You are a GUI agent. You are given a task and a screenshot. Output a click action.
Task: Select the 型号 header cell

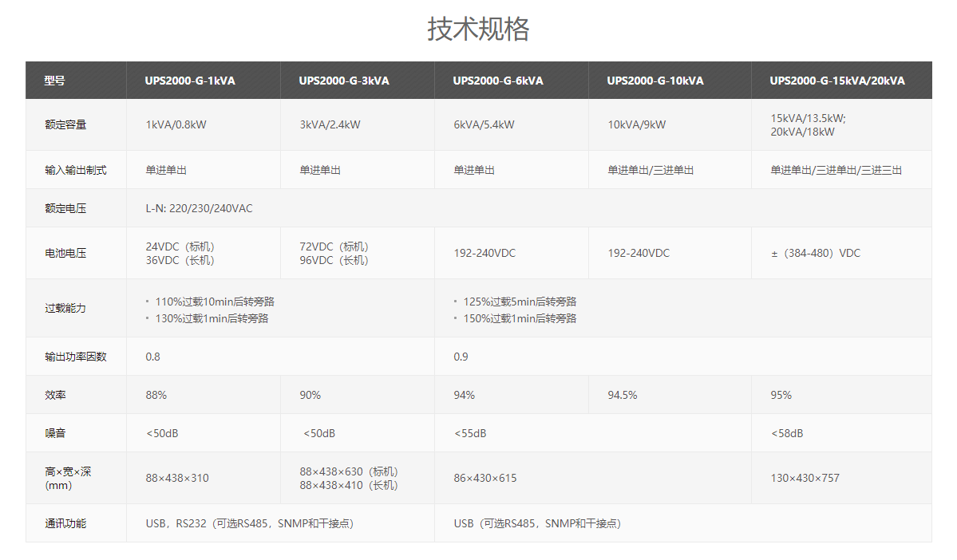click(x=76, y=80)
